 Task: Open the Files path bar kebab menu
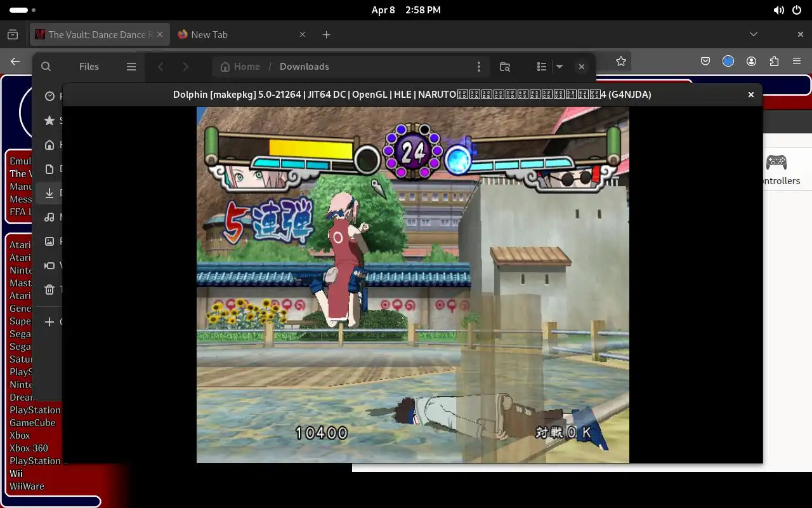479,66
